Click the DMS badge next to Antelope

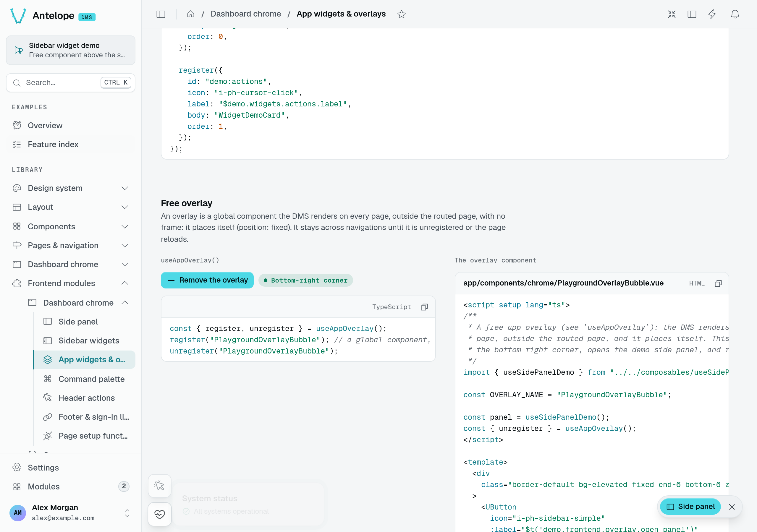pyautogui.click(x=87, y=17)
